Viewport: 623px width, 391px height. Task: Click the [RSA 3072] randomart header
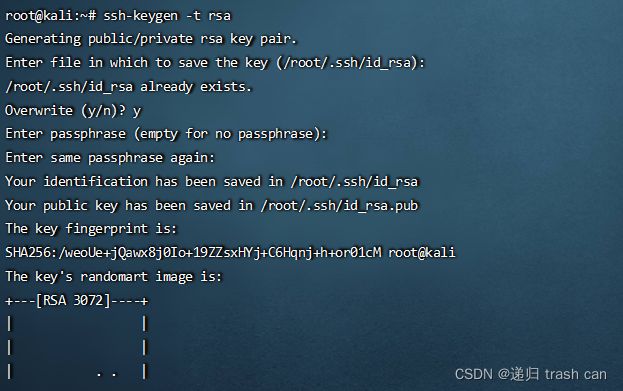pos(73,300)
